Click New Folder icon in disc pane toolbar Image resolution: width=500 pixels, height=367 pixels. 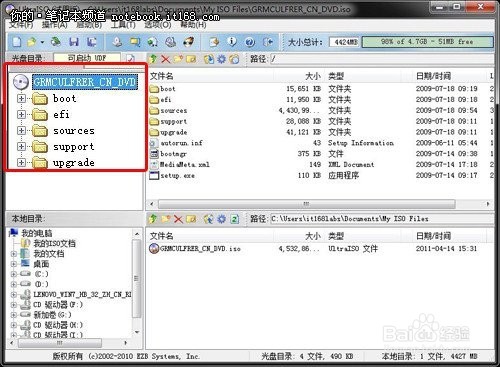click(x=178, y=59)
